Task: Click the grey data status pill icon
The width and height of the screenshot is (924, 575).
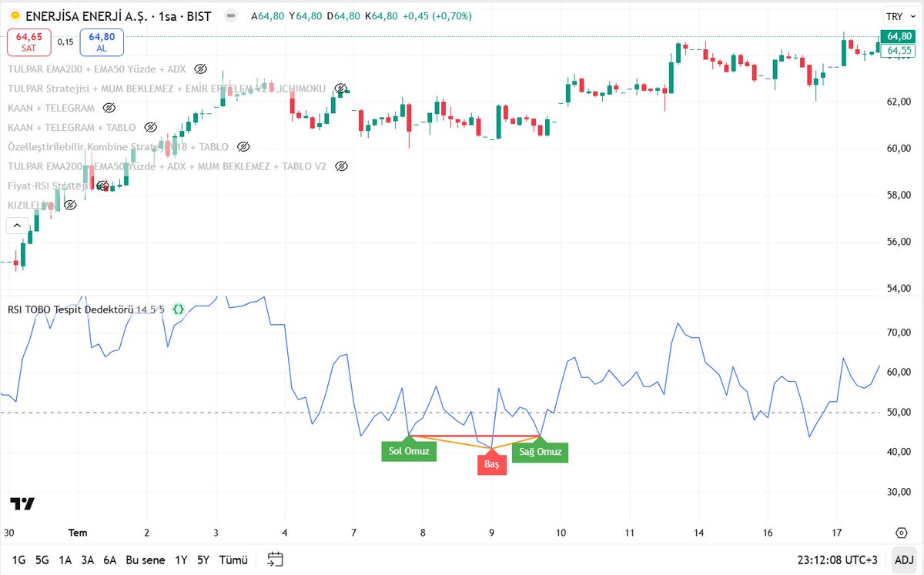Action: 232,16
